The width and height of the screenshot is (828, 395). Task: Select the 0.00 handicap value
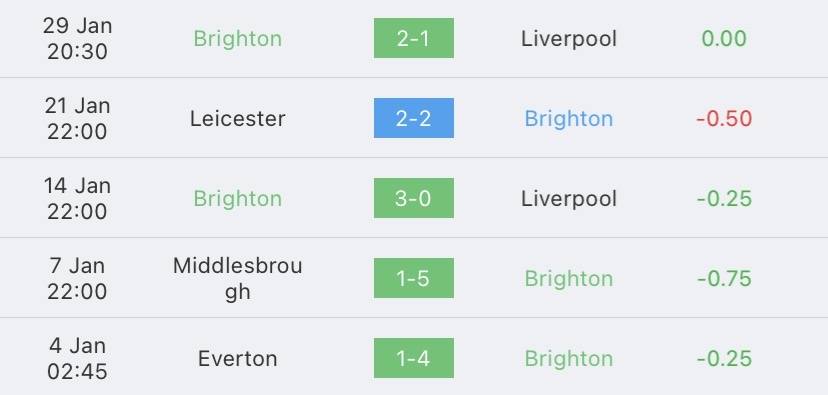click(724, 39)
